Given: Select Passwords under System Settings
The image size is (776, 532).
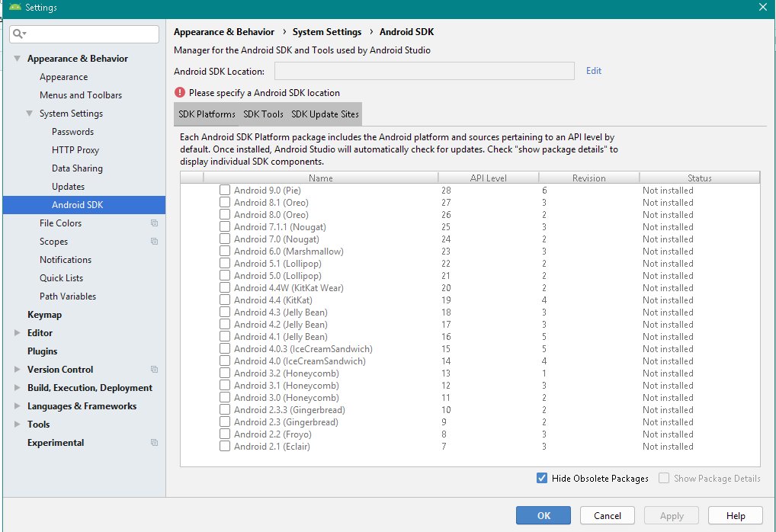Looking at the screenshot, I should [72, 132].
